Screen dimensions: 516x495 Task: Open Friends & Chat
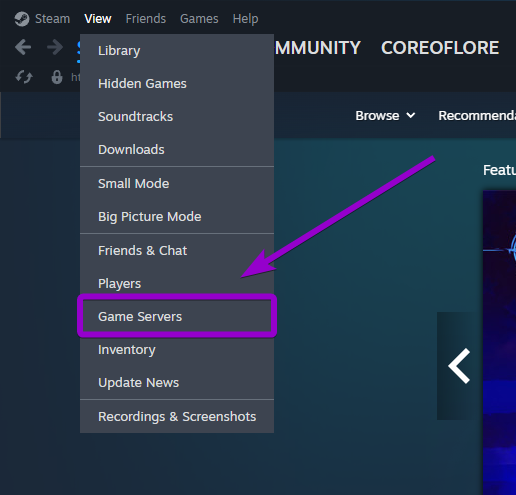[x=177, y=251]
